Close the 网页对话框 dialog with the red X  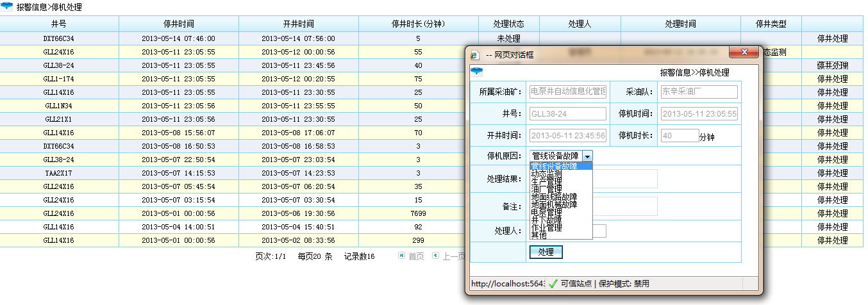[x=744, y=52]
